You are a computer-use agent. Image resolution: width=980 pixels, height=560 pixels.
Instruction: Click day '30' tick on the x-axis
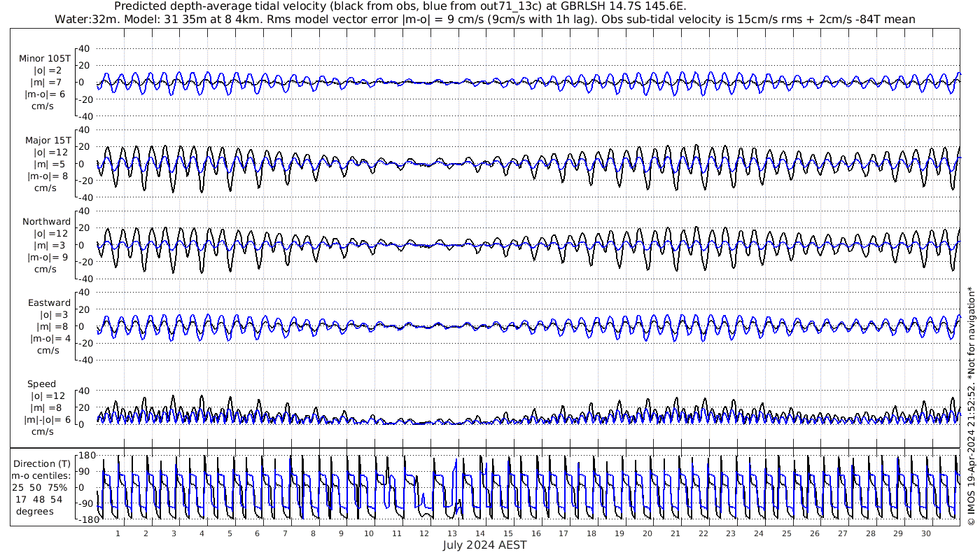(x=925, y=533)
